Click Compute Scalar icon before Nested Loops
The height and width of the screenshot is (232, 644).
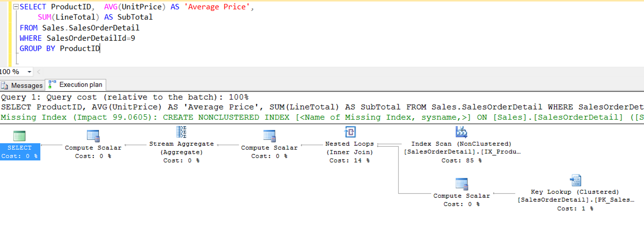269,136
